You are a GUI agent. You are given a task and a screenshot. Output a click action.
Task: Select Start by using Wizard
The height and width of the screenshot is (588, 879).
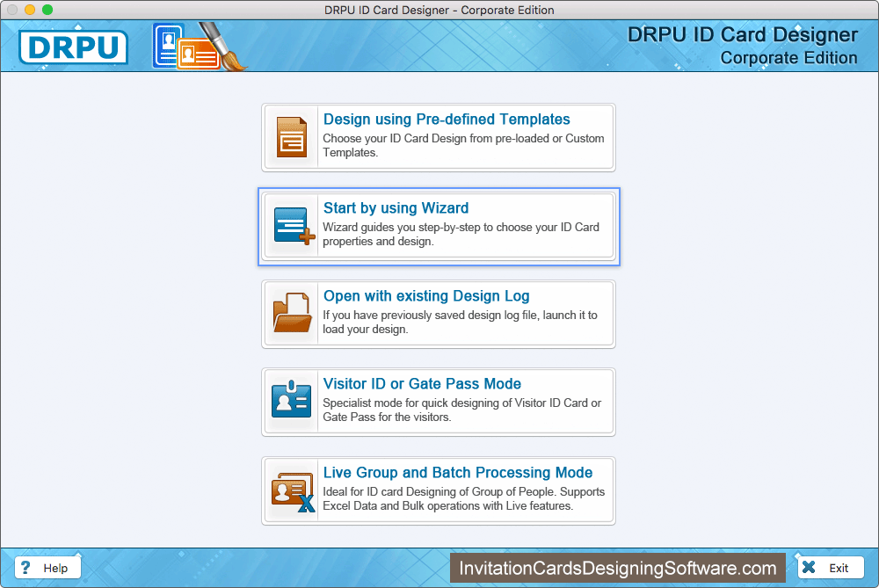[439, 226]
